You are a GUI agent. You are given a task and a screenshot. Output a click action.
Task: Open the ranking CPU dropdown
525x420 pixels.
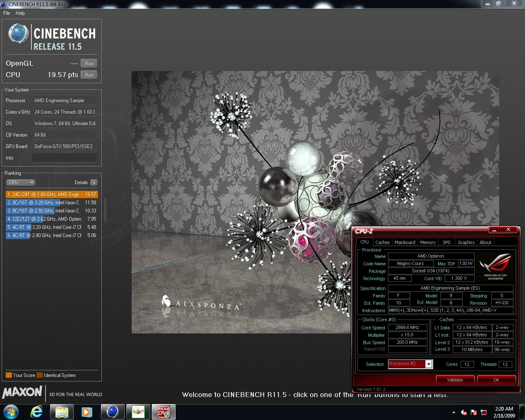pyautogui.click(x=21, y=183)
